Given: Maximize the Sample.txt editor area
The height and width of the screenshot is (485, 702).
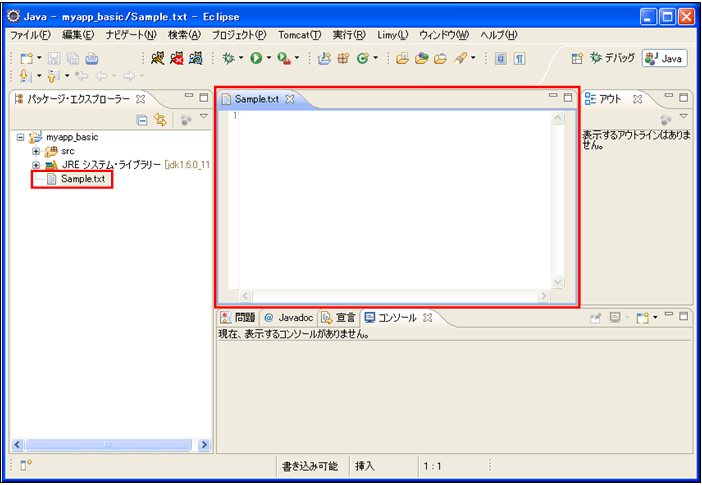Looking at the screenshot, I should pyautogui.click(x=568, y=98).
